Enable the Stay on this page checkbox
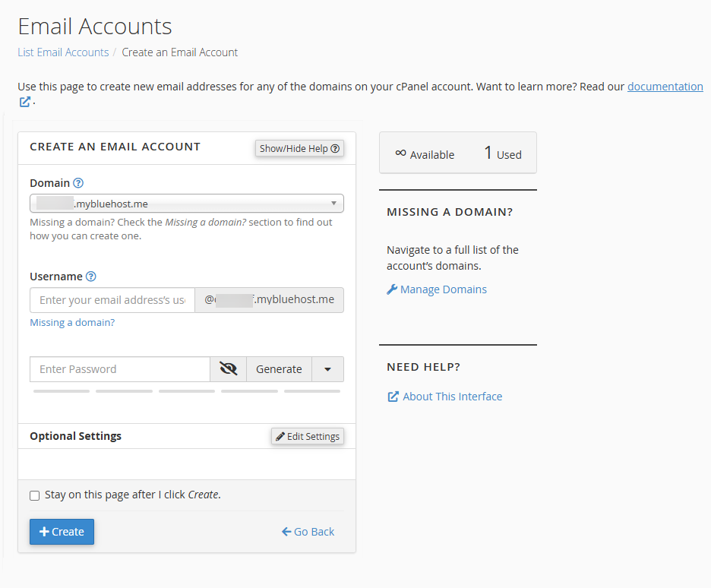 click(x=34, y=495)
